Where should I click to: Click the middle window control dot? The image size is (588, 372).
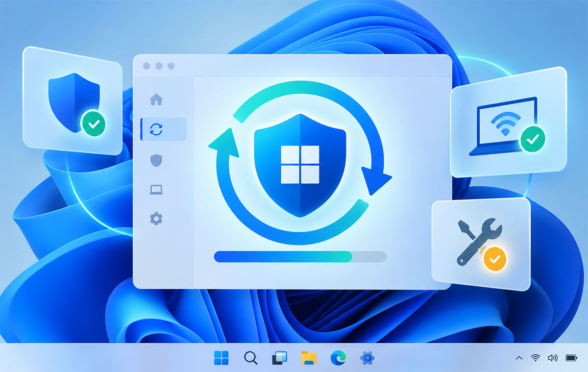point(159,66)
